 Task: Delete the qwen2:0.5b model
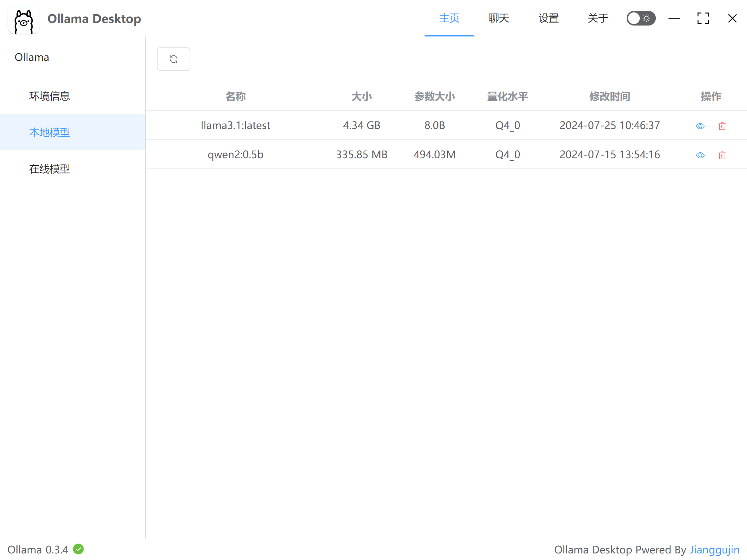(722, 155)
